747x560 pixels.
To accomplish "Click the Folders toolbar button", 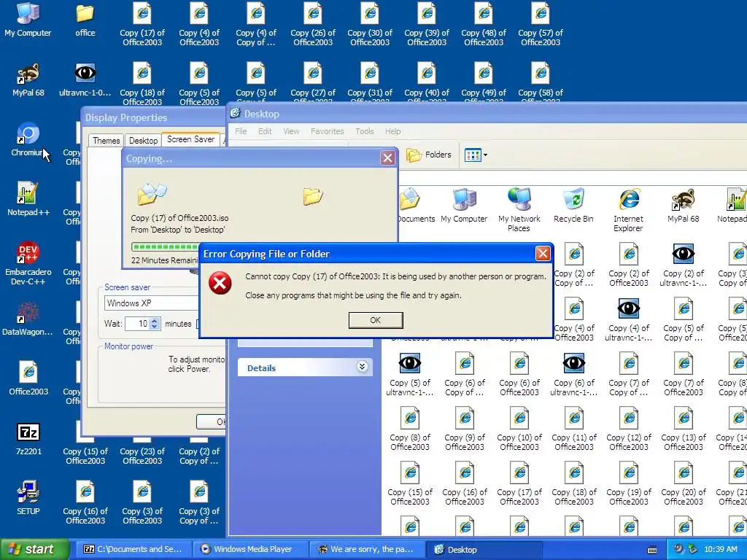I will 428,155.
